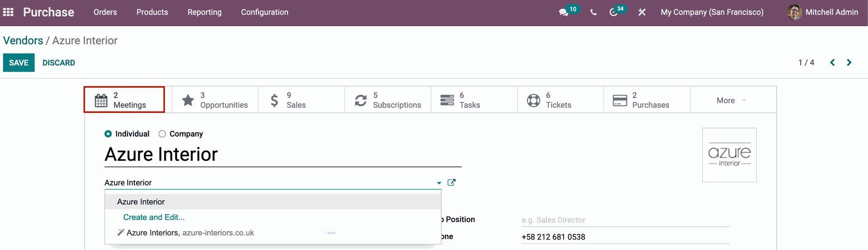Expand the More stat buttons dropdown
Viewport: 868px width, 250px height.
(x=733, y=100)
